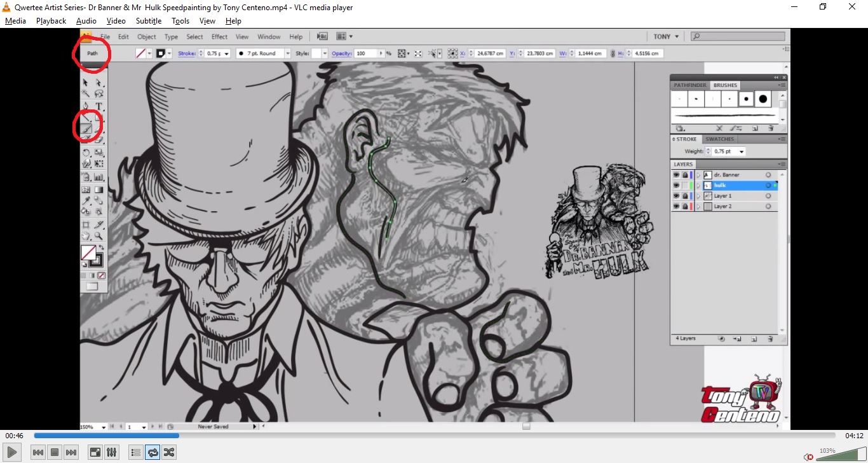Click the Fill color swatch in toolbox

point(88,252)
